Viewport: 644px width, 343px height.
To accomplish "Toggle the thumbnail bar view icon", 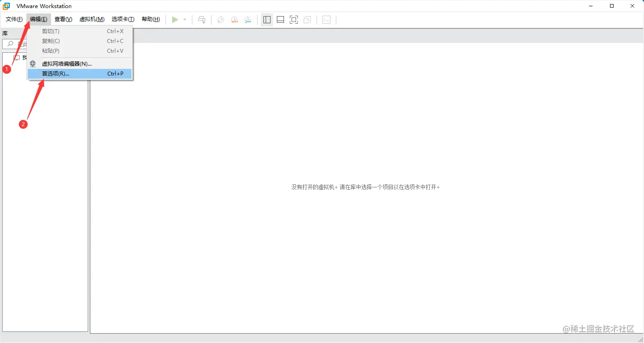I will coord(280,20).
